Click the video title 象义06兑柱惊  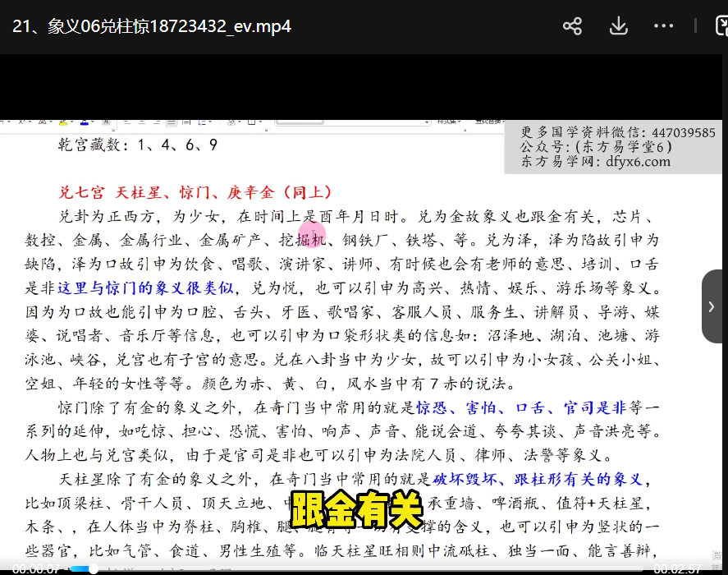tap(152, 26)
